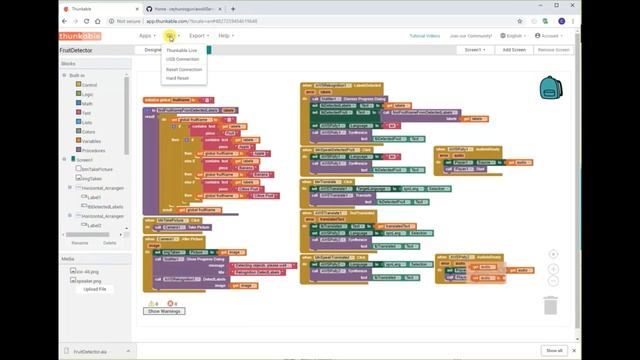Click the yellow warning count icon

coord(151,303)
